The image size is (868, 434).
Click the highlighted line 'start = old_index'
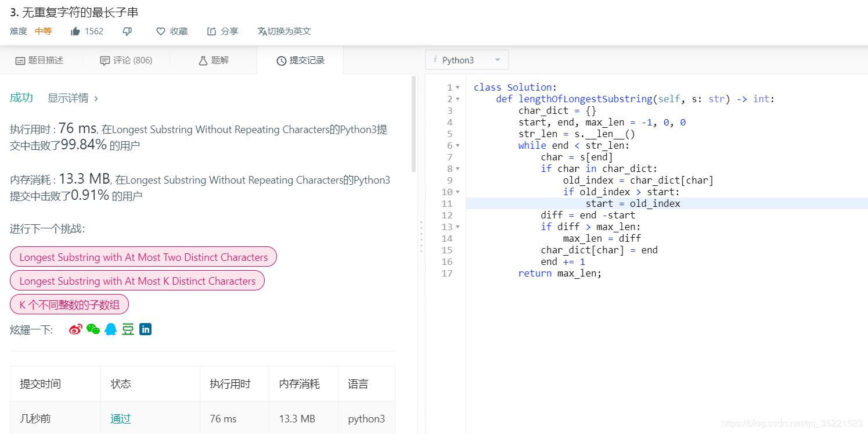pyautogui.click(x=633, y=203)
